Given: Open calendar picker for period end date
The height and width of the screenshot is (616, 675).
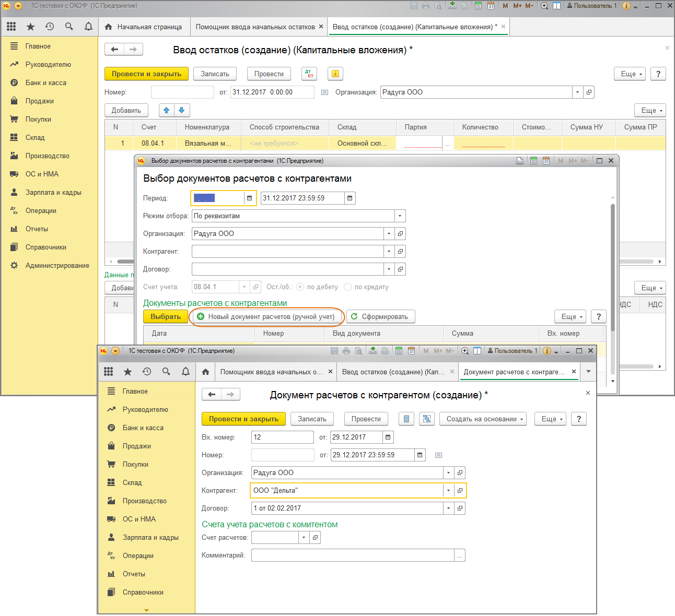Looking at the screenshot, I should [x=350, y=198].
